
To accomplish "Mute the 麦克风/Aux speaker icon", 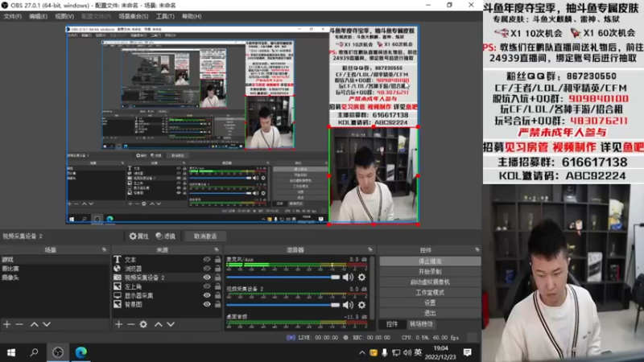I will pyautogui.click(x=348, y=278).
